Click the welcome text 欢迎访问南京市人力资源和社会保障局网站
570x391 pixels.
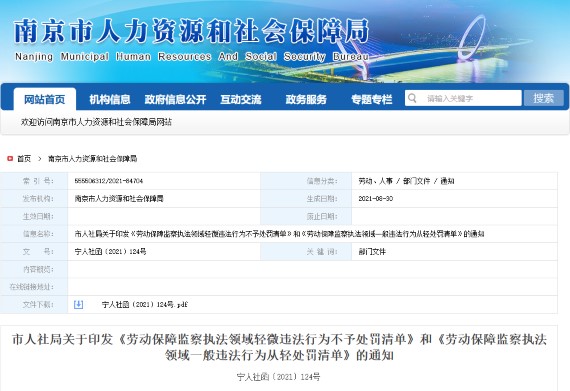(x=96, y=122)
